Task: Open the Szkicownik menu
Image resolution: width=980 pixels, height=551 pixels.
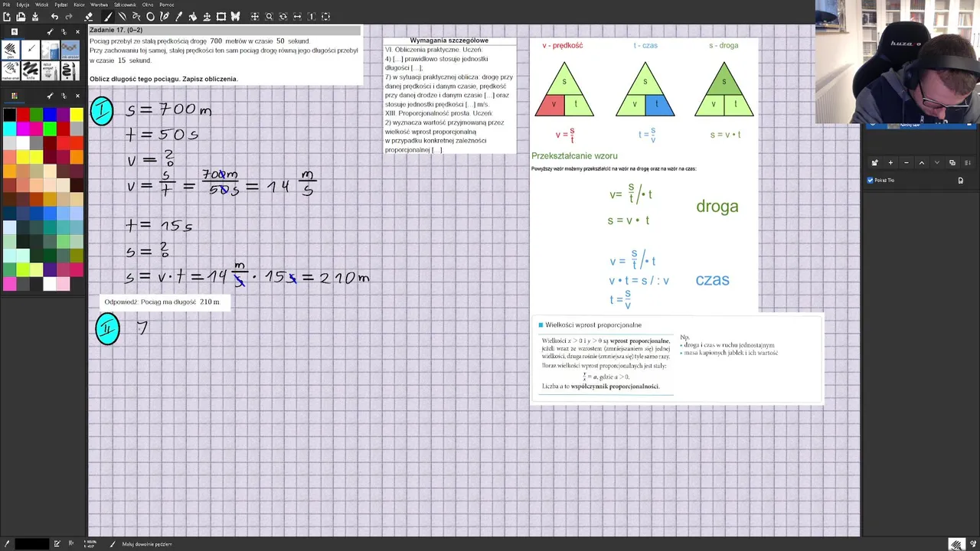Action: pos(125,5)
